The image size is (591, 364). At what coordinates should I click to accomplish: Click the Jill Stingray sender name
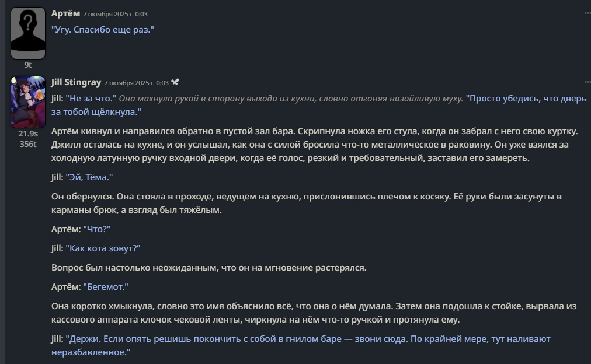(76, 82)
